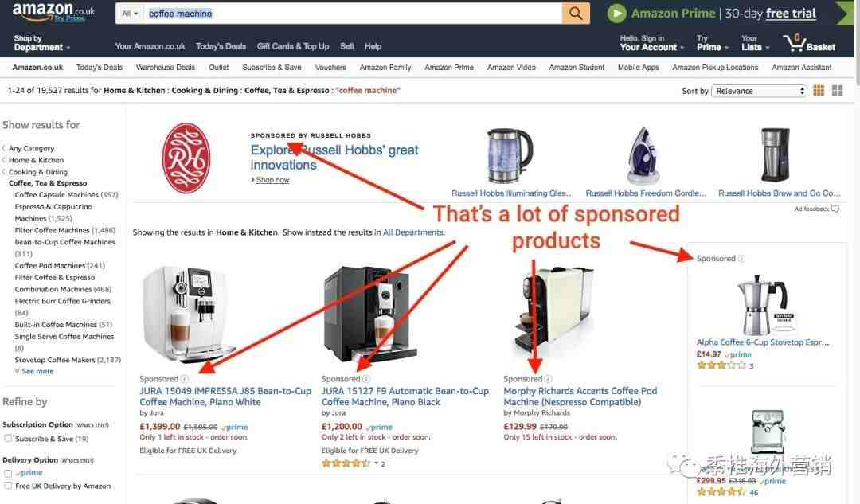
Task: Enable the Subscribe & Save checkbox
Action: (8, 438)
